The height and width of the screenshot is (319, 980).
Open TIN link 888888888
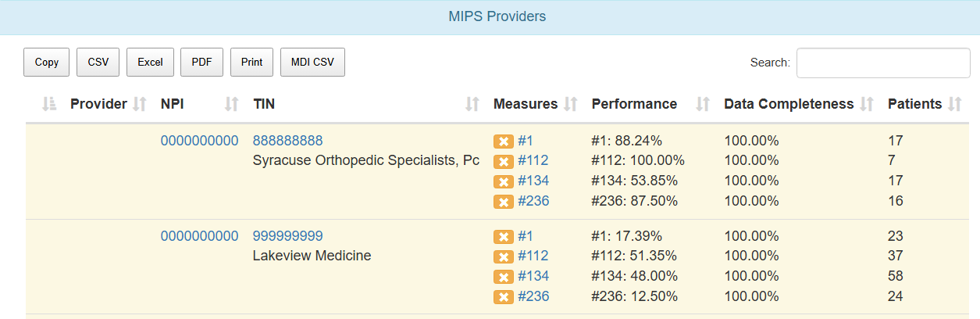pyautogui.click(x=287, y=141)
